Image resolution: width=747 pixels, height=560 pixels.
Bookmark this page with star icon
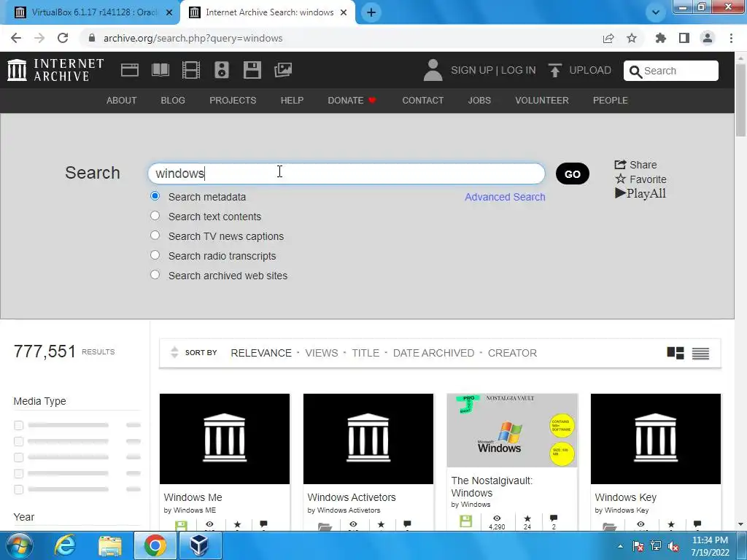(x=632, y=38)
